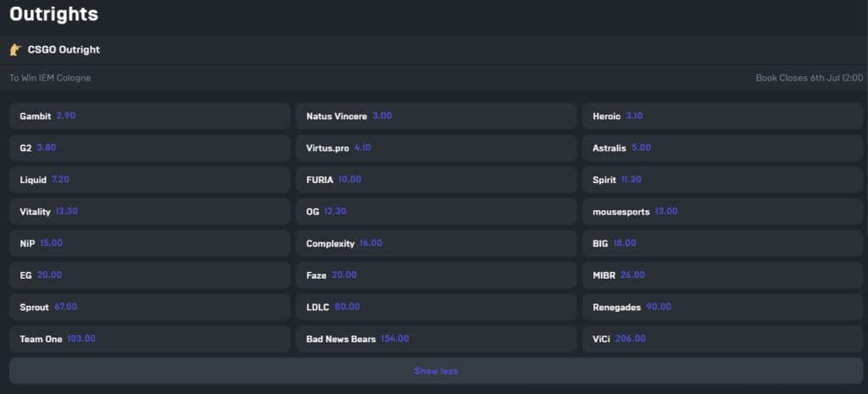Pick BIG at odds 18.00

click(x=722, y=243)
